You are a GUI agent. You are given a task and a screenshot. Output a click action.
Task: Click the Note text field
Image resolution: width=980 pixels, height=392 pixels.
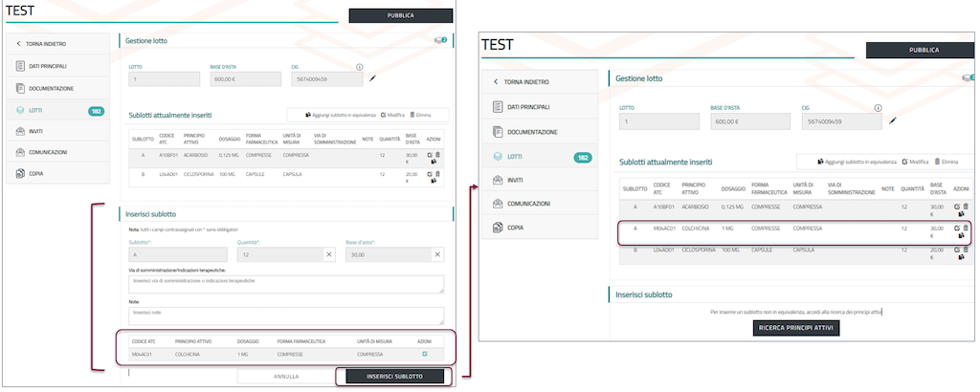coord(287,315)
